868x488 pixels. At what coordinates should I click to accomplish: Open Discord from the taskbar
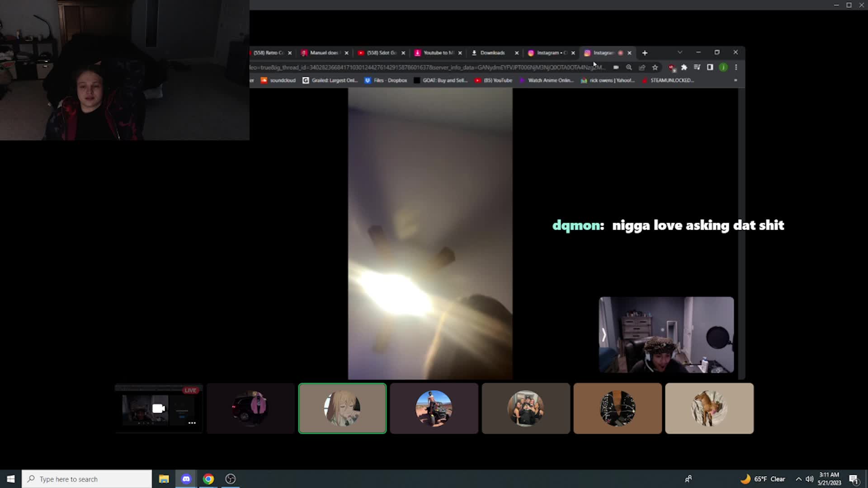(186, 479)
